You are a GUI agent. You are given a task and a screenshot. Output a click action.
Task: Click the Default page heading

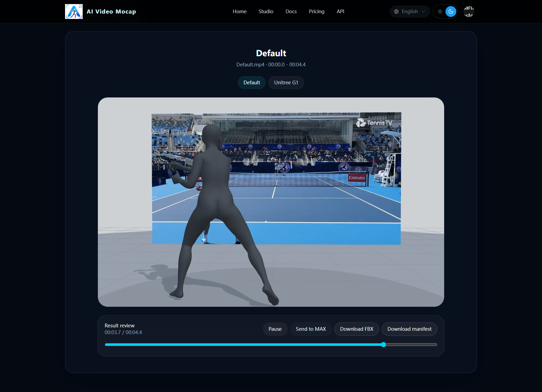[x=271, y=53]
